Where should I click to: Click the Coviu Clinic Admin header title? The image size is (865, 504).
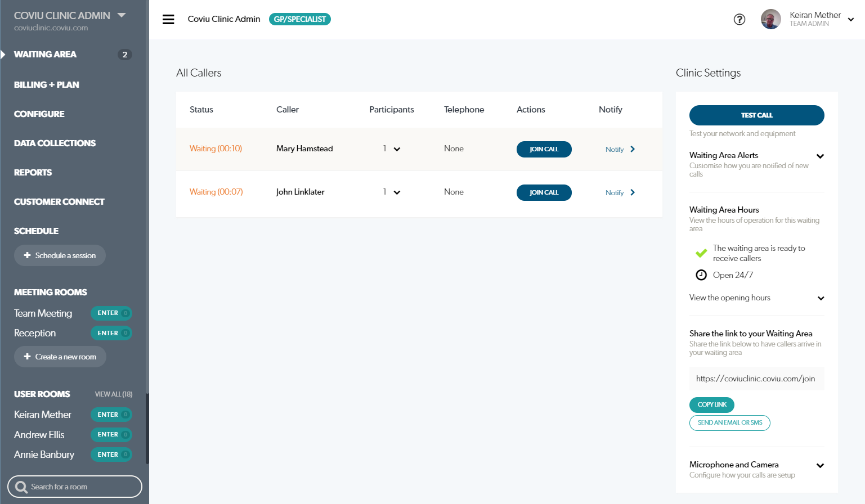224,19
